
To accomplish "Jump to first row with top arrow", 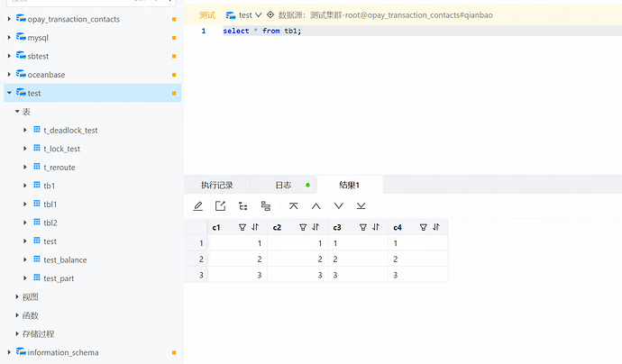I will [x=293, y=206].
